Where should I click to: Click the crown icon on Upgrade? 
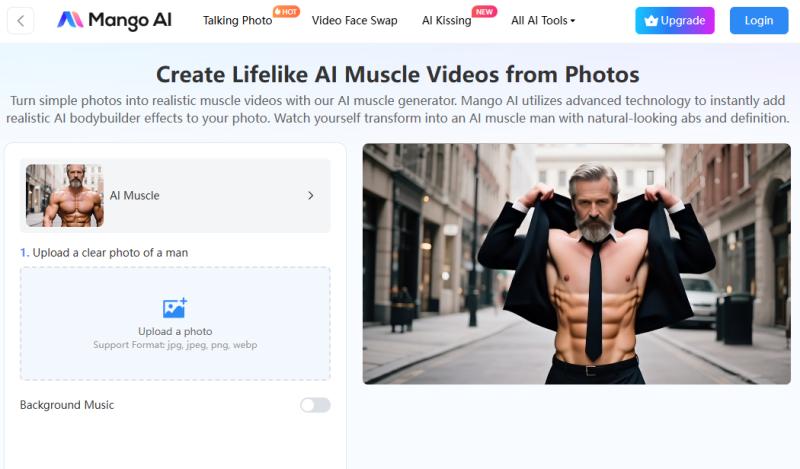coord(651,21)
